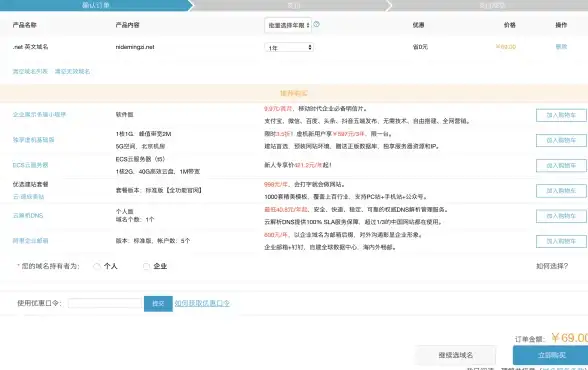Select 个人 as domain holder
The width and height of the screenshot is (588, 370).
click(x=97, y=266)
